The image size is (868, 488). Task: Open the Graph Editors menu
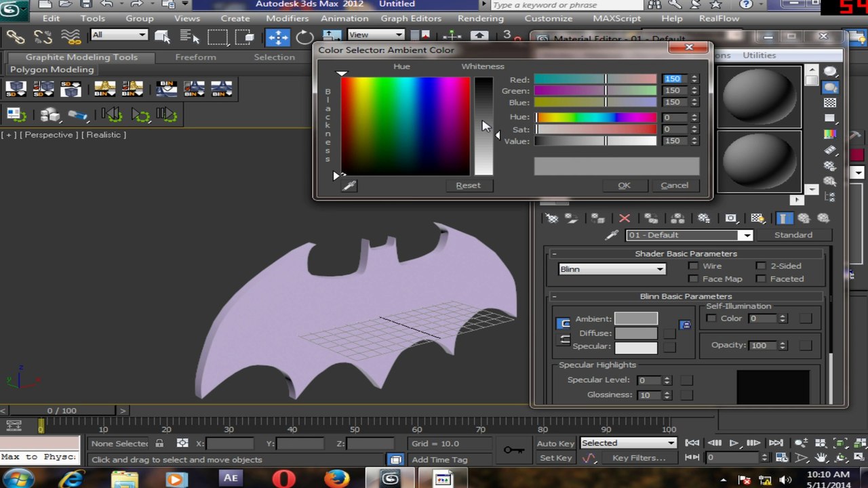[x=411, y=18]
